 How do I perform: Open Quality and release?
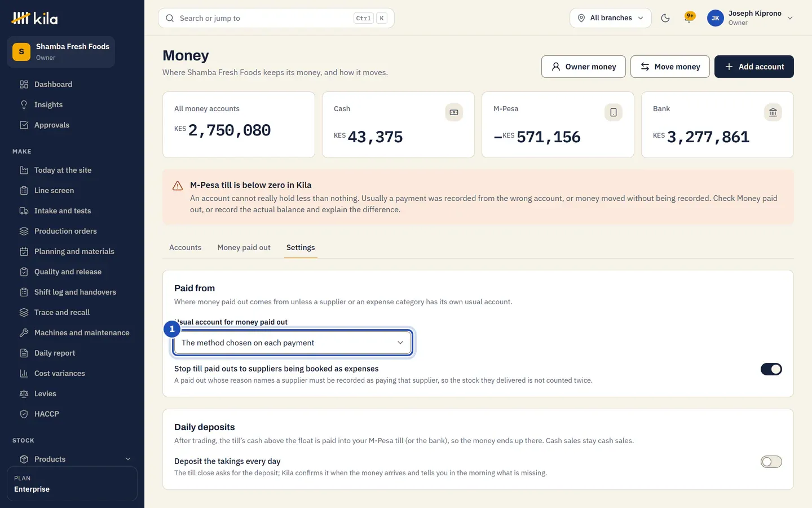pyautogui.click(x=72, y=271)
